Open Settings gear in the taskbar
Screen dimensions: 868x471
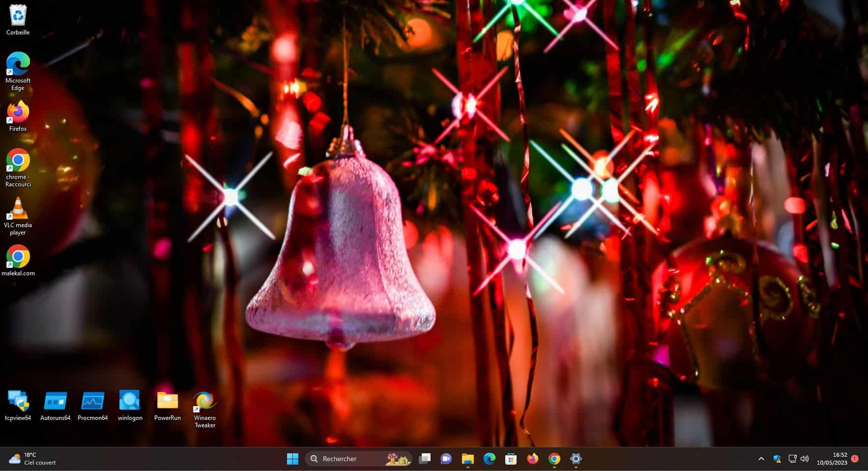tap(576, 459)
